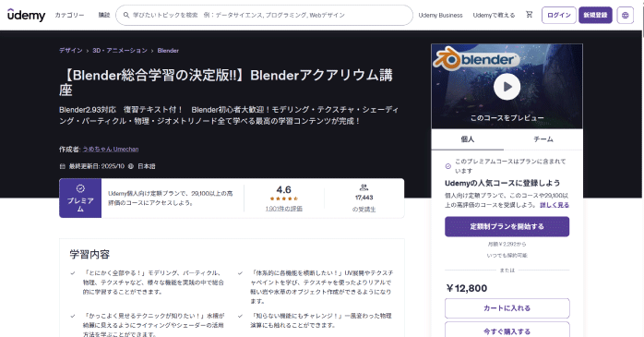Click the このコースをプレビュー caption
This screenshot has height=337, width=644.
point(507,118)
